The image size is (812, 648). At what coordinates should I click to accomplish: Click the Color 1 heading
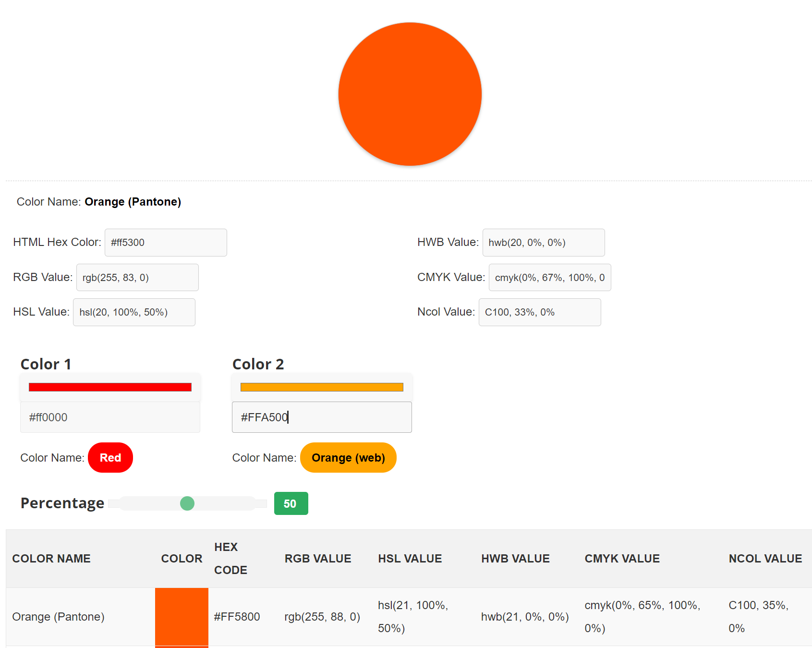46,364
